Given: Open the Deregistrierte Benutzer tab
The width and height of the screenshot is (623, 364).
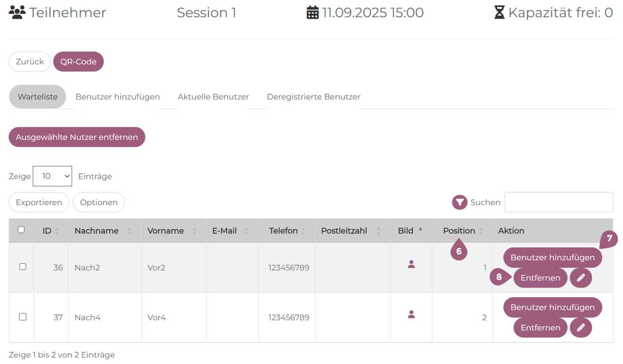Looking at the screenshot, I should [x=314, y=97].
